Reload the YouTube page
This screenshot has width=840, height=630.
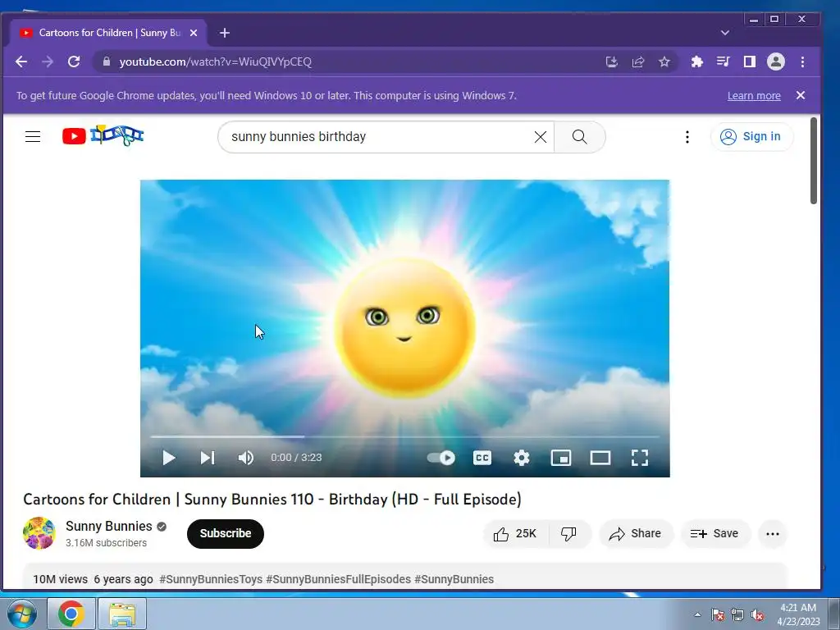point(74,62)
